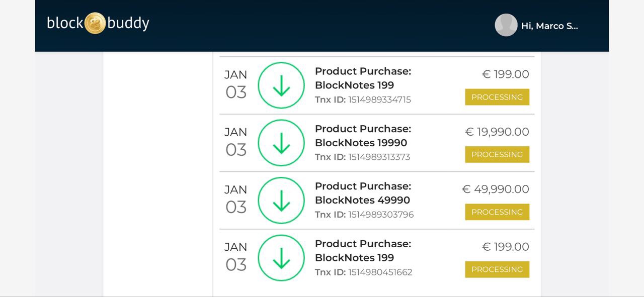Click the € 19,990.00 amount
Screen dimensions: 644x297
[x=497, y=132]
